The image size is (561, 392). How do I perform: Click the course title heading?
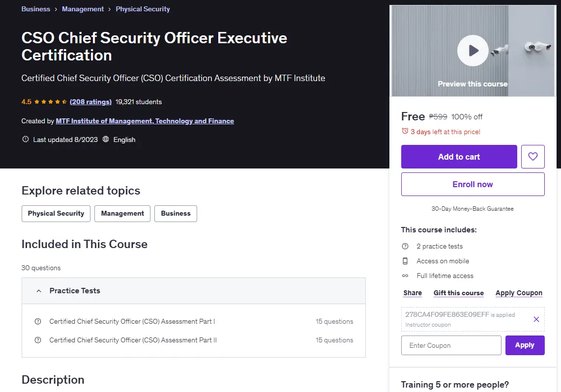pos(154,47)
